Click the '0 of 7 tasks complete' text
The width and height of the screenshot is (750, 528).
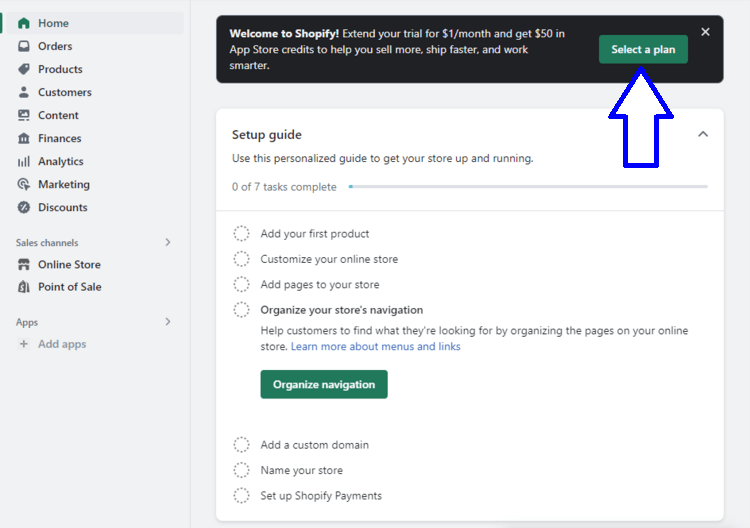point(284,187)
